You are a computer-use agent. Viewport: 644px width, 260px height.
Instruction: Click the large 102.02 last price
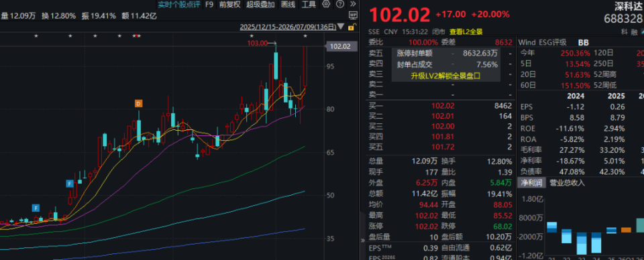pyautogui.click(x=400, y=15)
